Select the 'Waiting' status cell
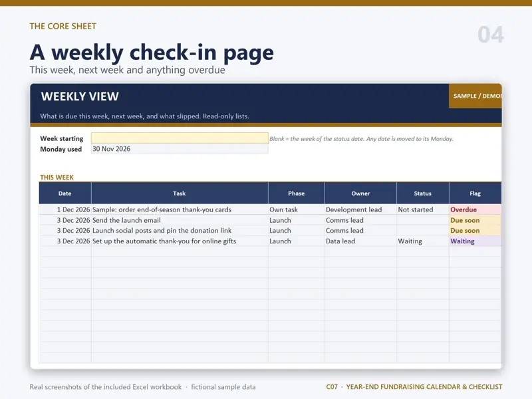Image resolution: width=532 pixels, height=399 pixels. click(423, 241)
